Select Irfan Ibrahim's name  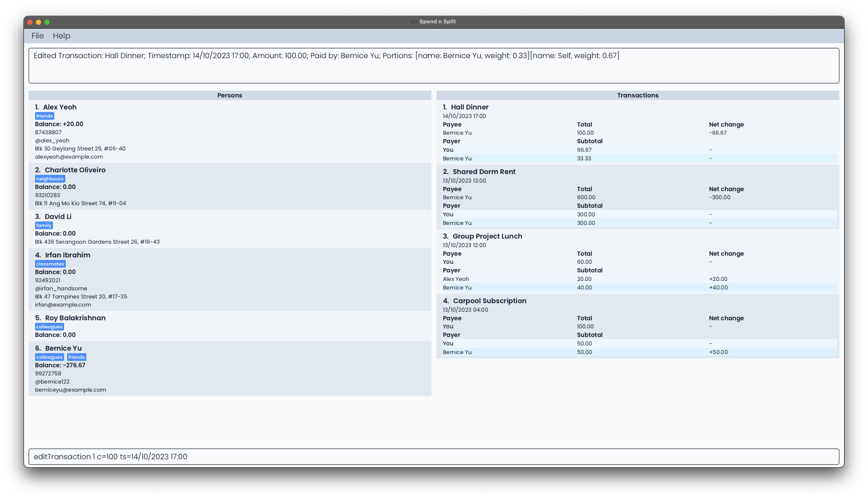click(x=68, y=255)
